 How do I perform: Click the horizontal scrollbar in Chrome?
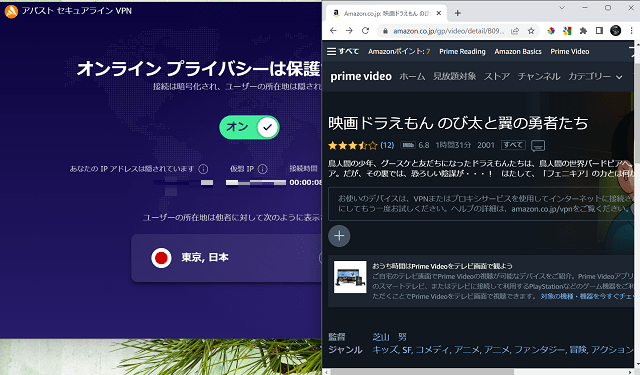tap(422, 372)
